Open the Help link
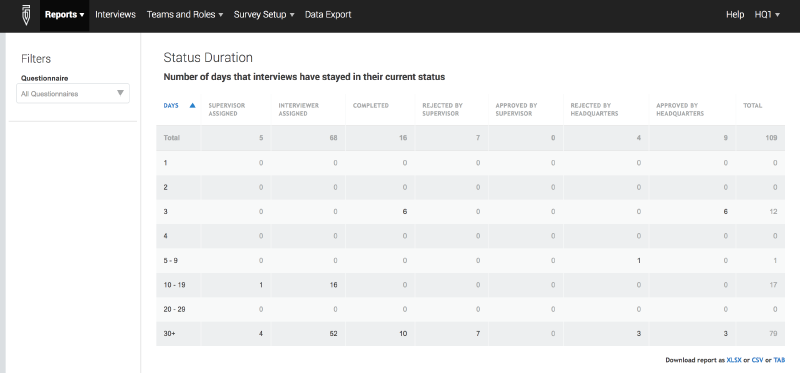Image resolution: width=800 pixels, height=373 pixels. (735, 15)
